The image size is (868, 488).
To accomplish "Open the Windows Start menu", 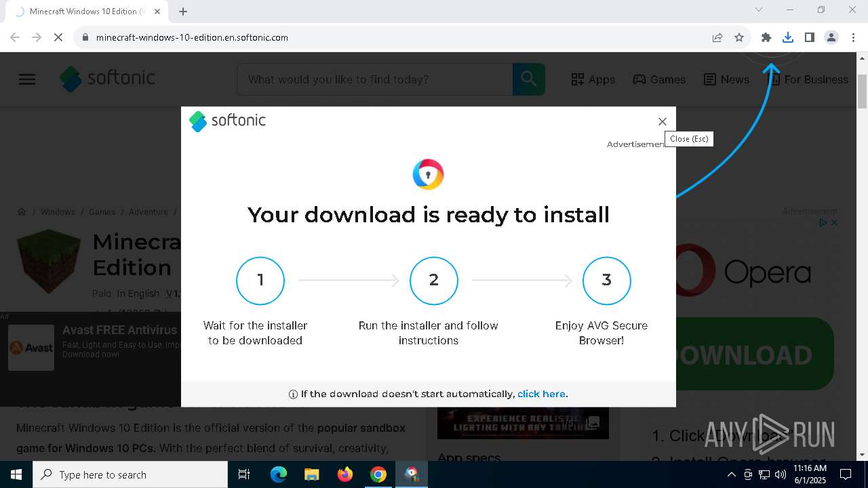I will point(16,474).
